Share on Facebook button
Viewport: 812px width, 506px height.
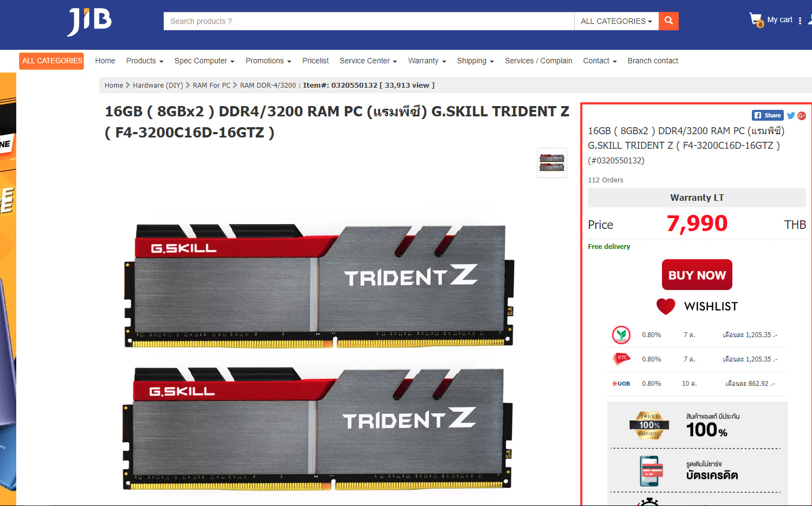click(x=768, y=115)
